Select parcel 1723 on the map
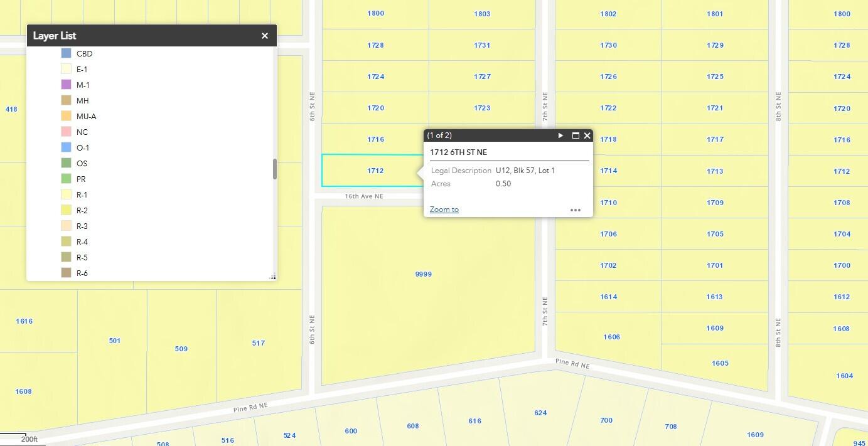868x446 pixels. [482, 108]
